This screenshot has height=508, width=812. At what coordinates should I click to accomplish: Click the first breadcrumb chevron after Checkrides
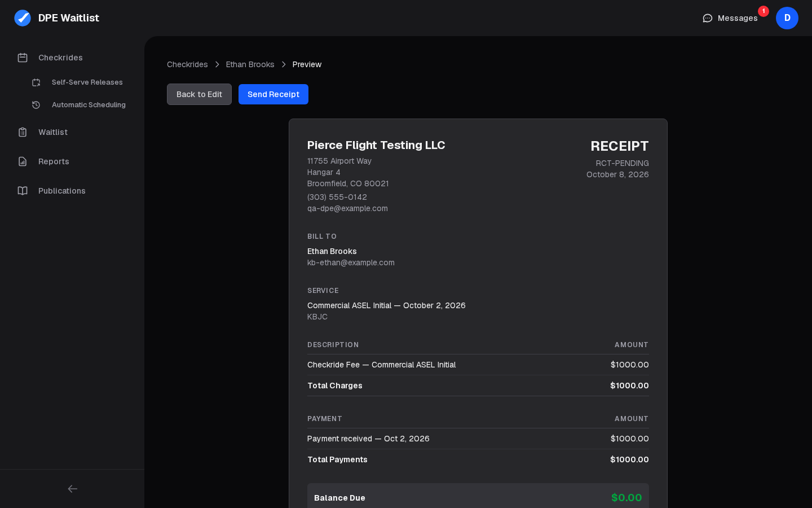[x=217, y=64]
